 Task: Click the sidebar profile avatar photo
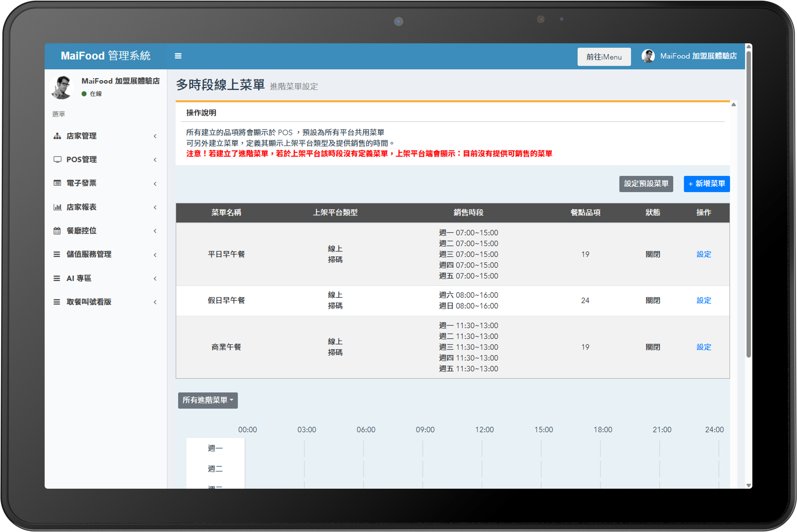pos(62,87)
